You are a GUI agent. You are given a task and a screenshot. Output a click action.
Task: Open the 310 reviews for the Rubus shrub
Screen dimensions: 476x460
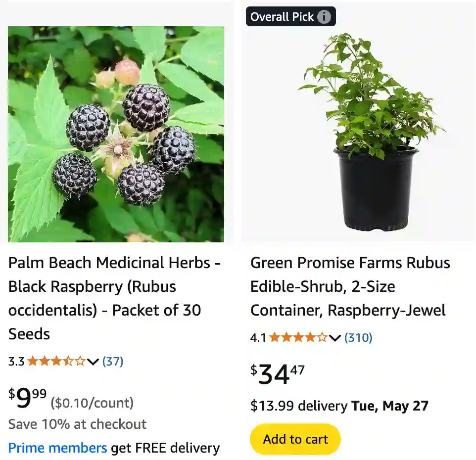tap(358, 338)
